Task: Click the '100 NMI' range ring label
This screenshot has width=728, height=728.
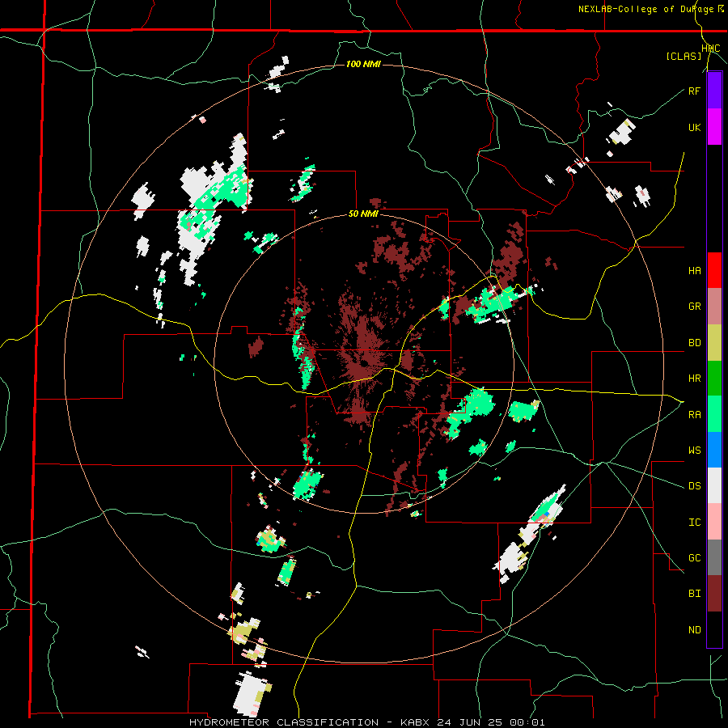Action: pos(363,64)
